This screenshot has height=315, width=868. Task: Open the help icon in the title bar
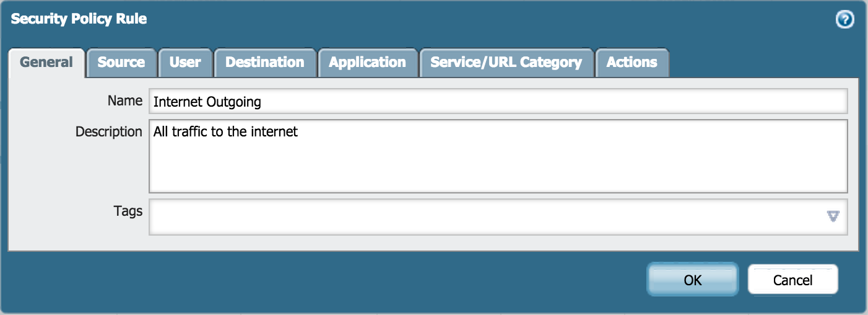coord(844,20)
